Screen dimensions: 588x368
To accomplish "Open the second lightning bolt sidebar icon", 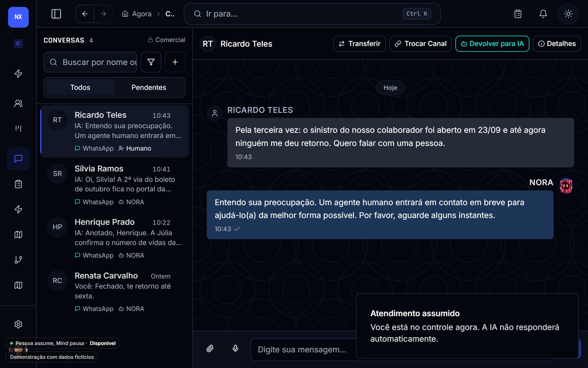I will 18,209.
